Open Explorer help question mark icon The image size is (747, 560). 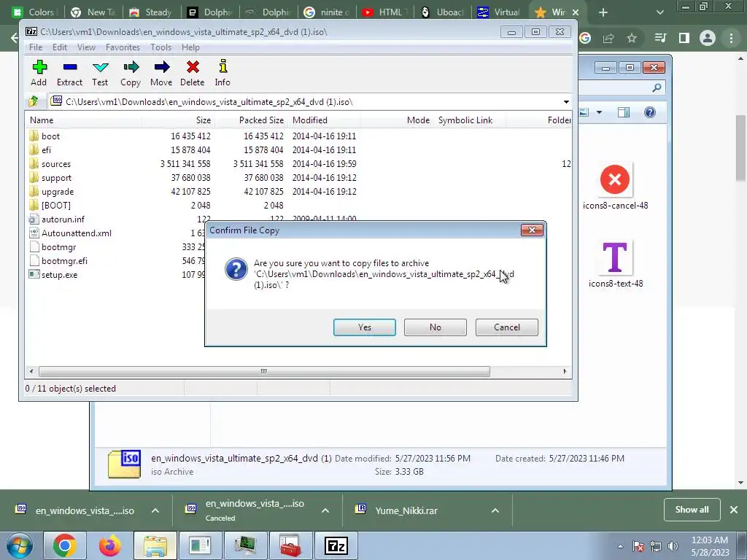(650, 112)
